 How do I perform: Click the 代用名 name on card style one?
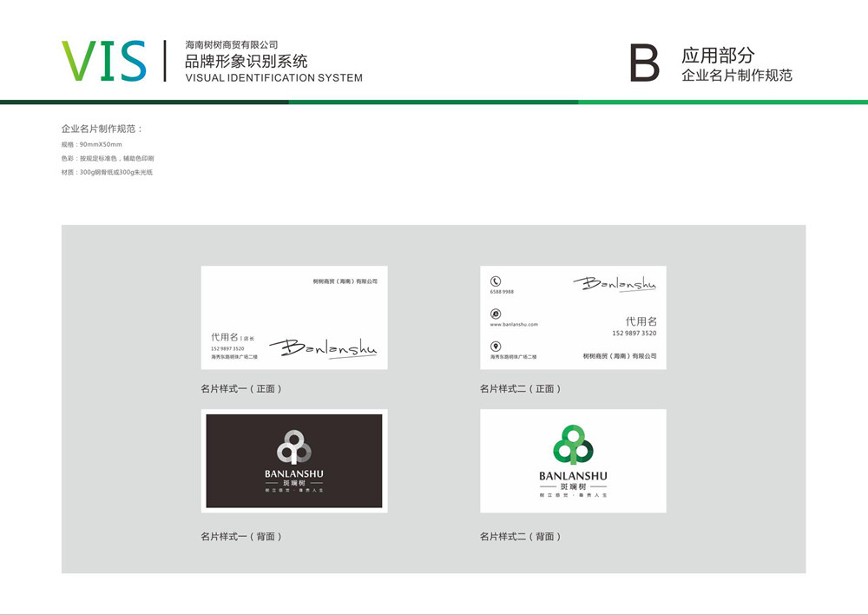point(223,336)
